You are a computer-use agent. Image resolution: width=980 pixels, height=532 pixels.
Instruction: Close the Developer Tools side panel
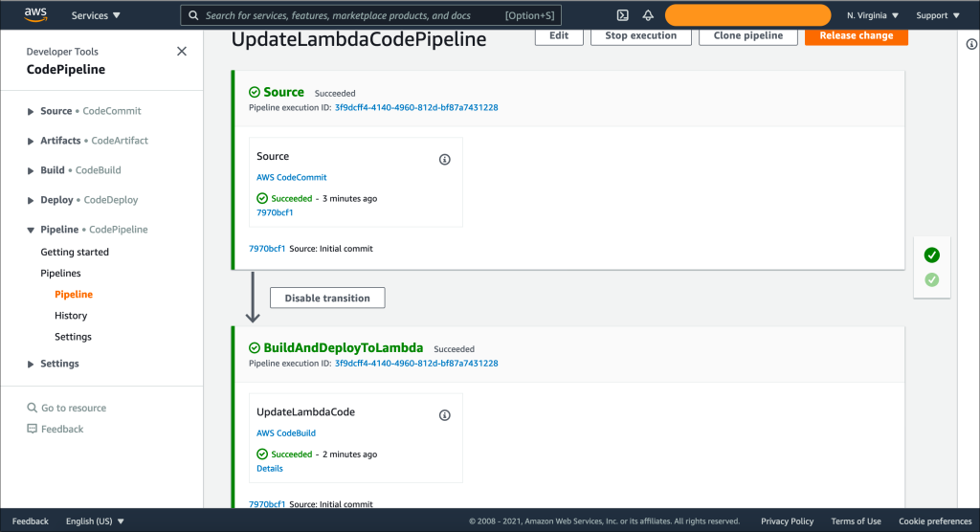(182, 52)
